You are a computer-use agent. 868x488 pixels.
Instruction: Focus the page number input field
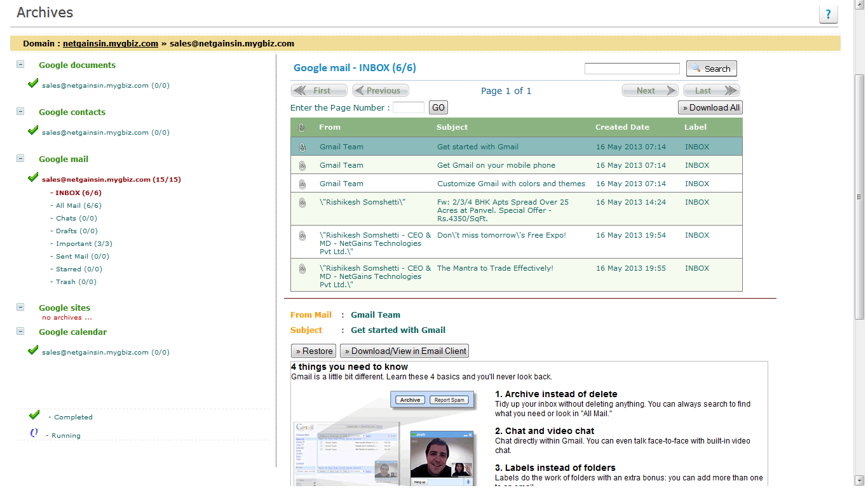(x=409, y=107)
